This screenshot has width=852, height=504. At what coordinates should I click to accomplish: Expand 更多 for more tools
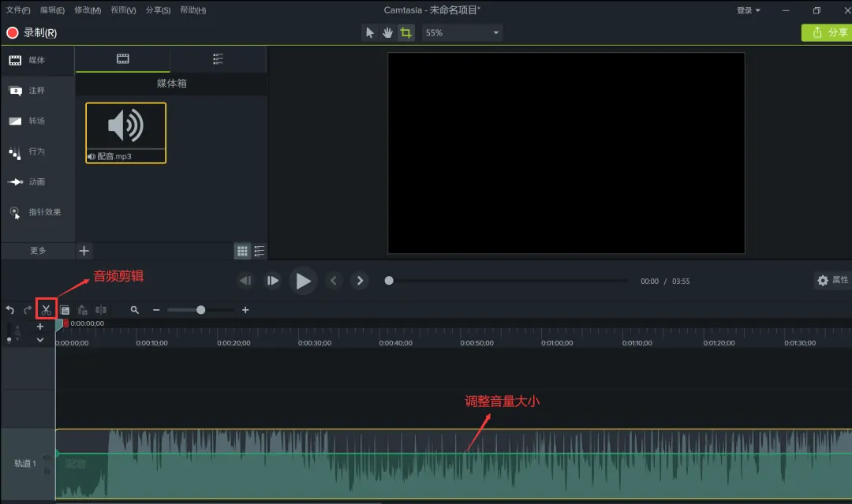click(x=38, y=250)
